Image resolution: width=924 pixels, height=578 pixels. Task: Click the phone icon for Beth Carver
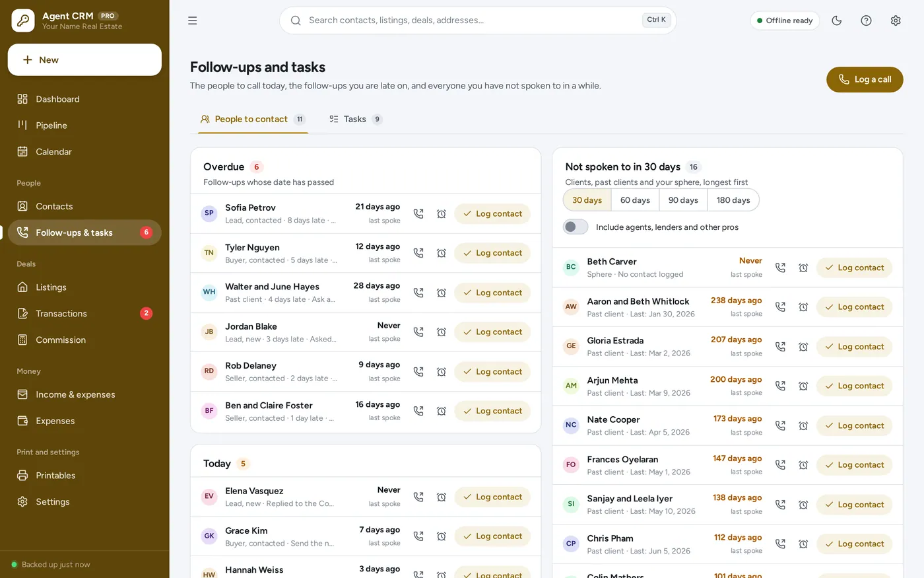point(780,268)
